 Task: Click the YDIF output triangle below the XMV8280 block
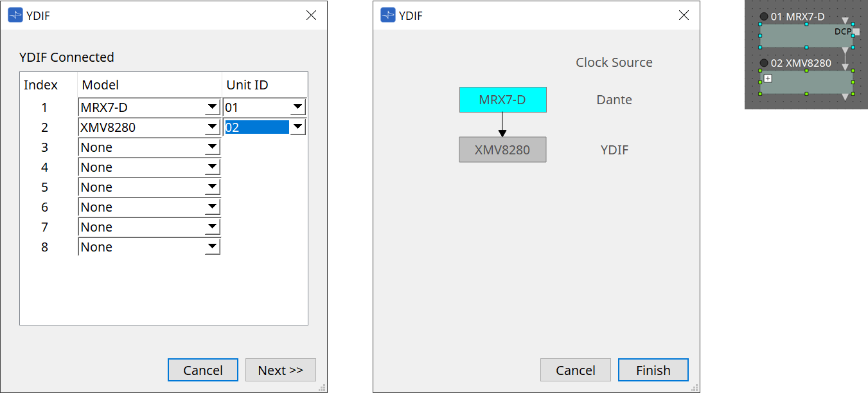845,97
